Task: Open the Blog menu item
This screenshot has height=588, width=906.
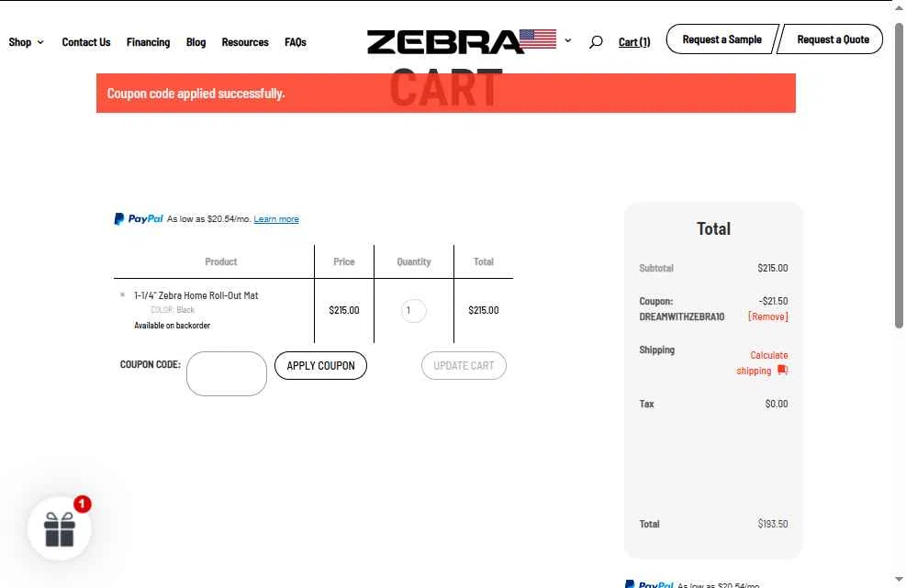Action: (x=196, y=42)
